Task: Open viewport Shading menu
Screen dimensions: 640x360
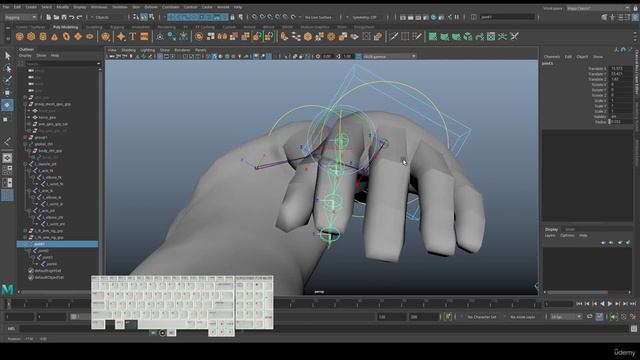Action: pos(128,50)
